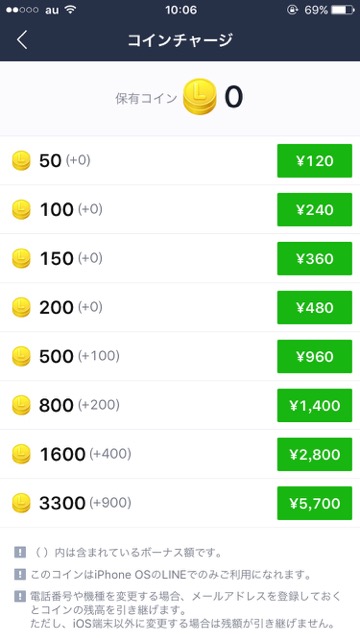Buy 50 coins for ¥120

[314, 161]
